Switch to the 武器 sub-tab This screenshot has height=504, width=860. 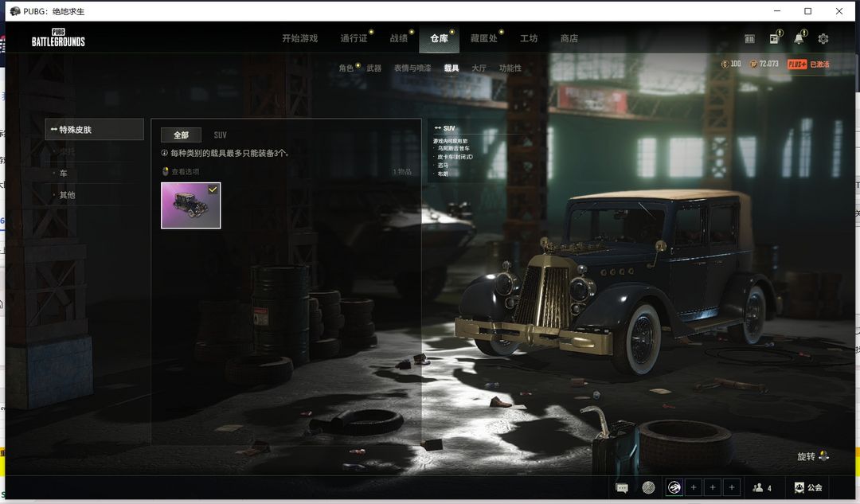pyautogui.click(x=374, y=68)
